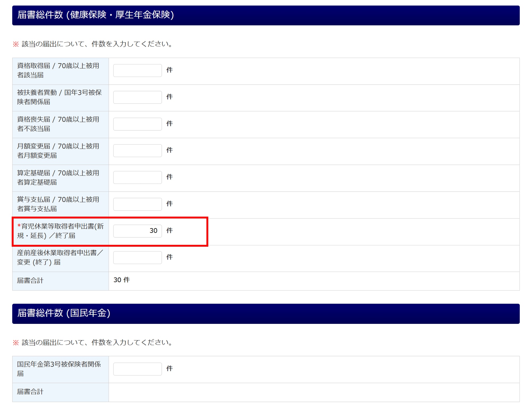532x409 pixels.
Task: Click the 月額変更届 count input box
Action: click(137, 151)
